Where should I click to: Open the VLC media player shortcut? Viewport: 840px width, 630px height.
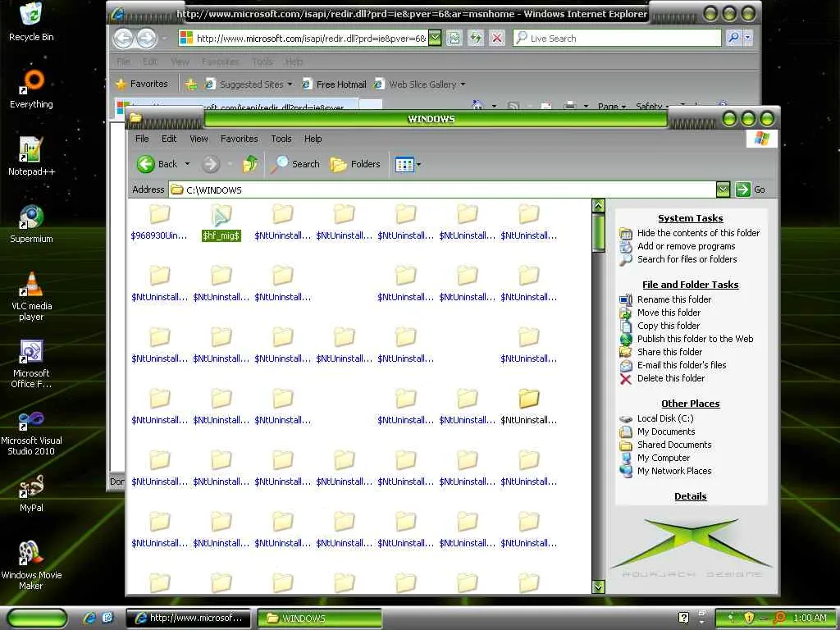pyautogui.click(x=31, y=296)
